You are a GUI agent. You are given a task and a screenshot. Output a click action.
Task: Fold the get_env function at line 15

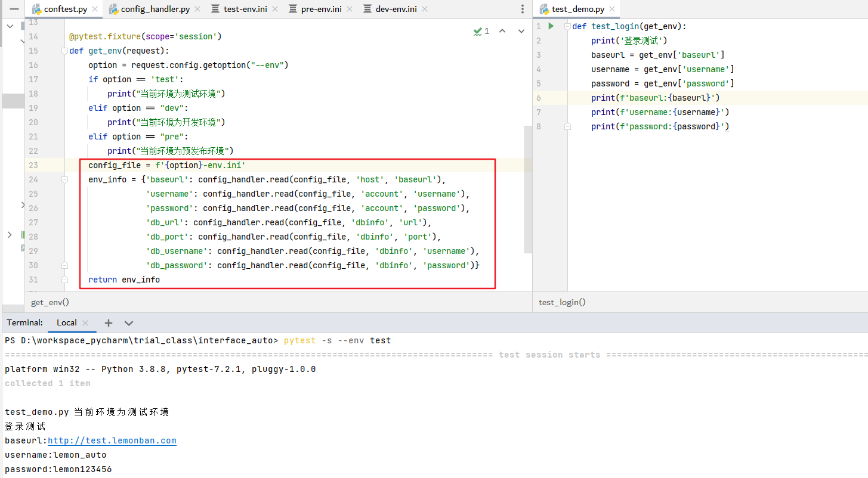pyautogui.click(x=64, y=51)
